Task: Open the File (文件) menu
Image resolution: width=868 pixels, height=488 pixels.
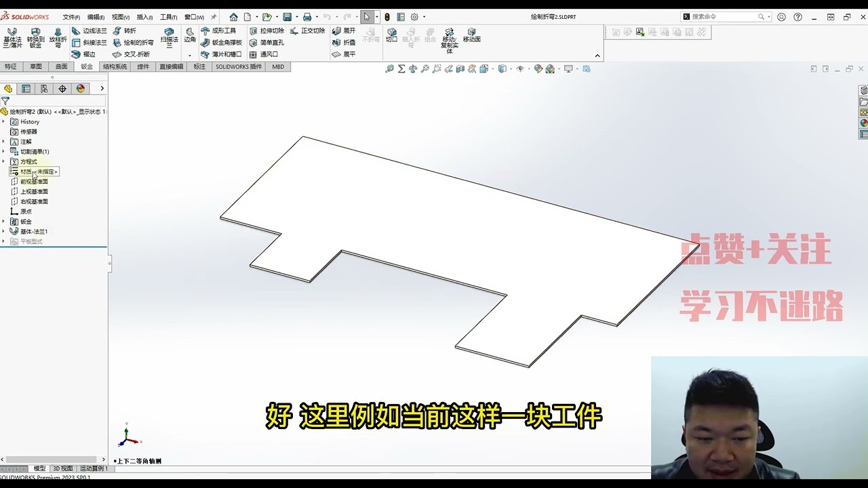Action: click(x=71, y=17)
